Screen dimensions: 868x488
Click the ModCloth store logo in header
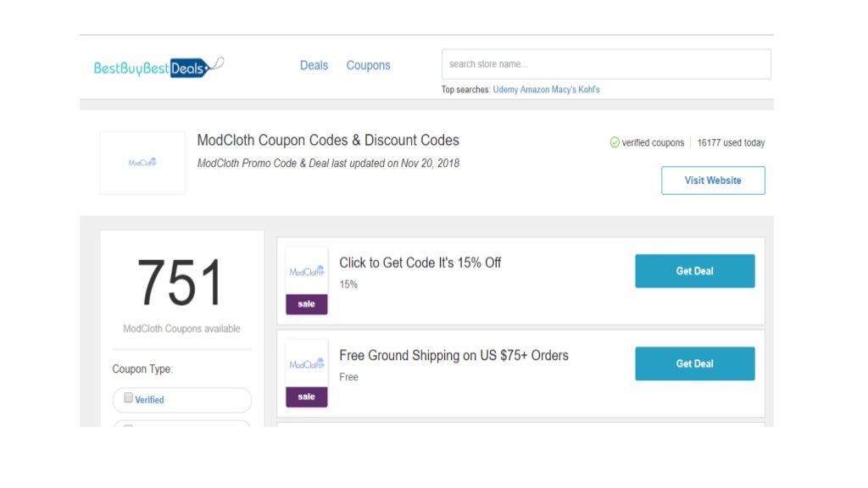pyautogui.click(x=142, y=163)
